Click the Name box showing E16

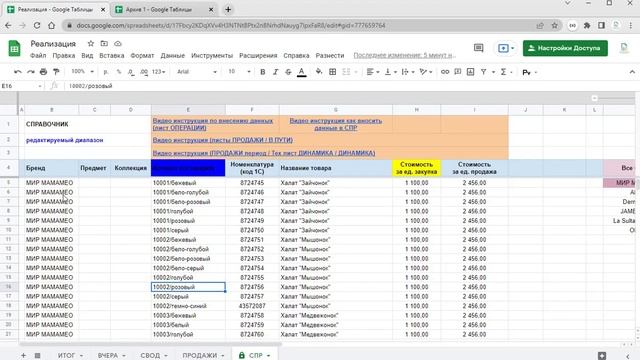[21, 86]
